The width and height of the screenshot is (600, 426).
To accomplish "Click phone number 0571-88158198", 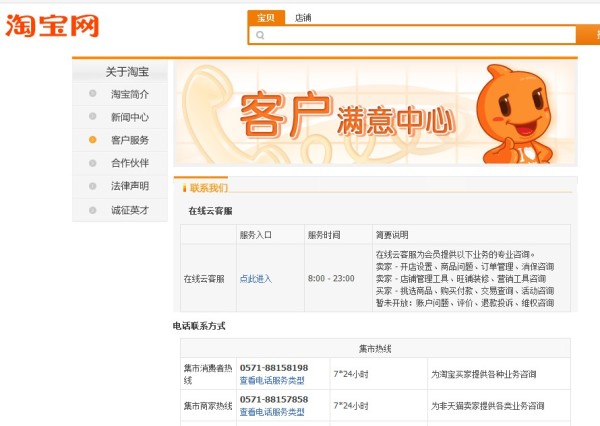I will (274, 368).
